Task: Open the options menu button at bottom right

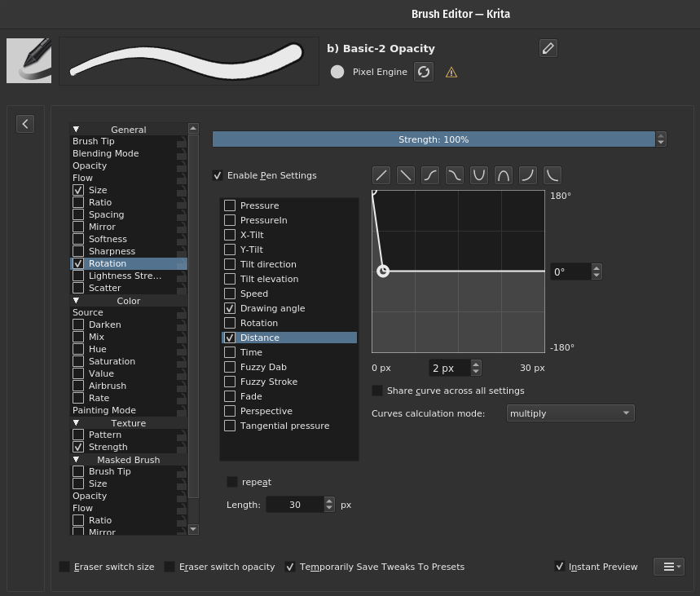Action: pyautogui.click(x=668, y=567)
